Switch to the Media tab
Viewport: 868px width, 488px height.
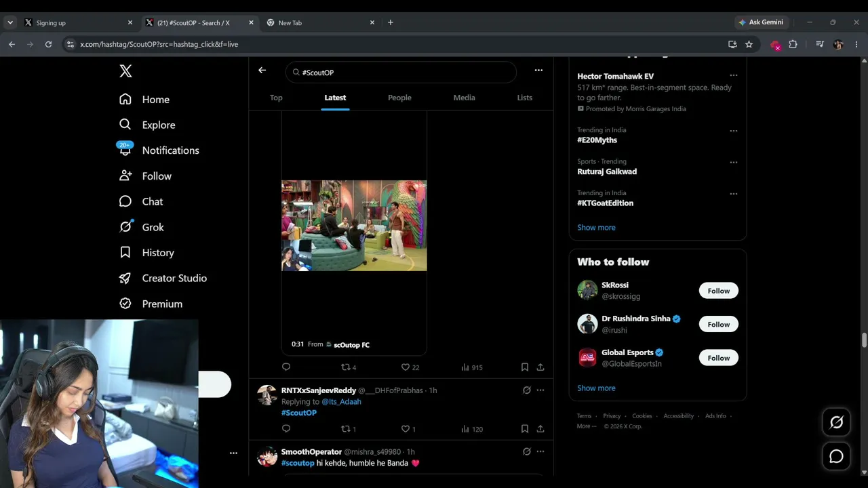click(464, 98)
